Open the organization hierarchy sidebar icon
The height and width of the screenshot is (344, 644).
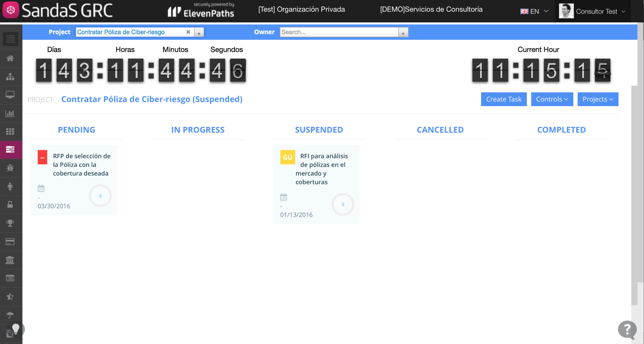[10, 77]
